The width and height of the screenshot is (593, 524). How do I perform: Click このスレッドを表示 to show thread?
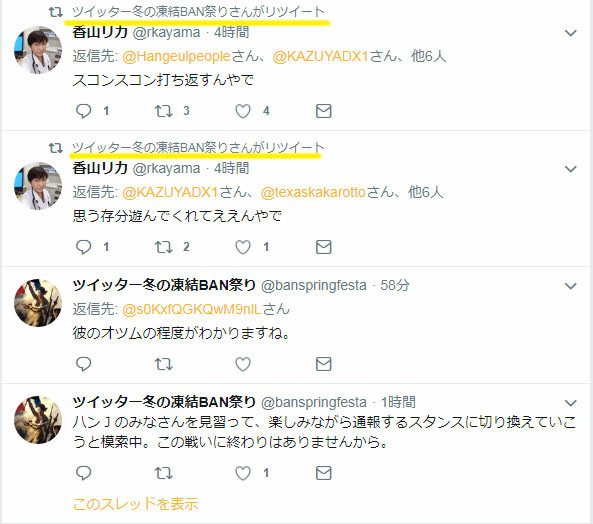[x=135, y=504]
